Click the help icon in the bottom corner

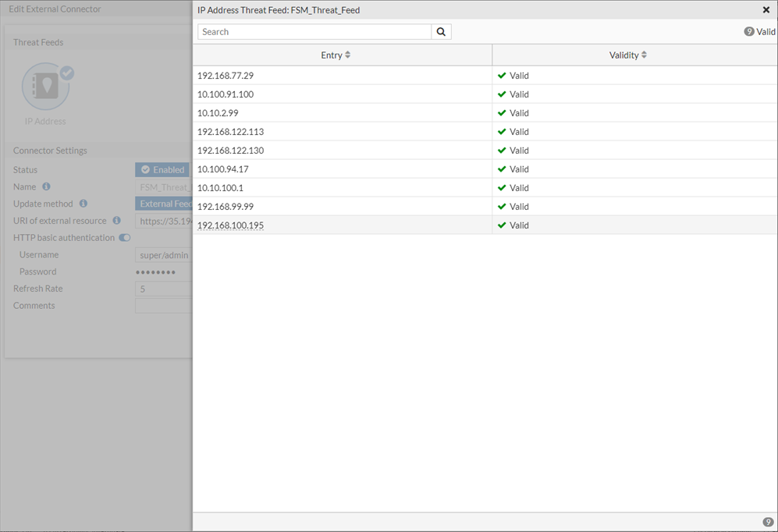769,522
